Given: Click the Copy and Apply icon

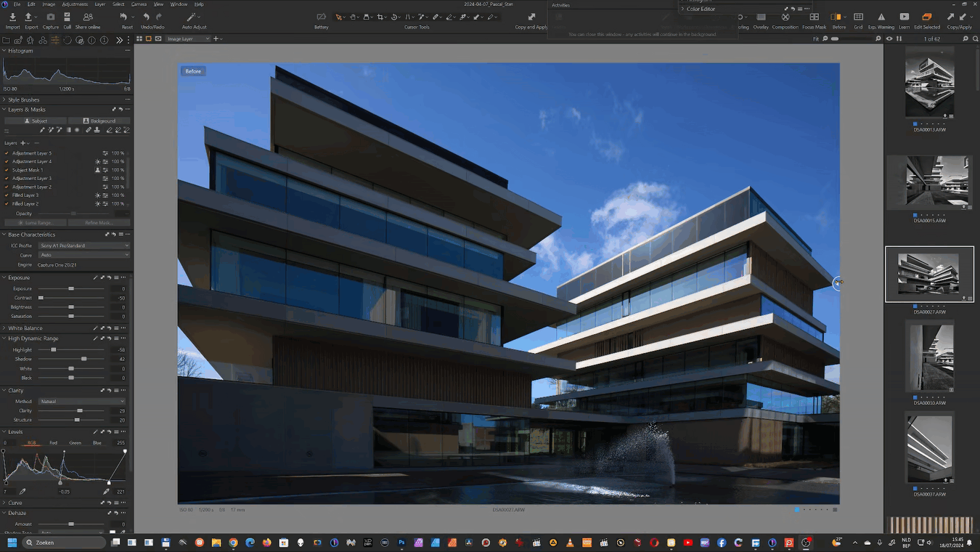Looking at the screenshot, I should (x=531, y=17).
